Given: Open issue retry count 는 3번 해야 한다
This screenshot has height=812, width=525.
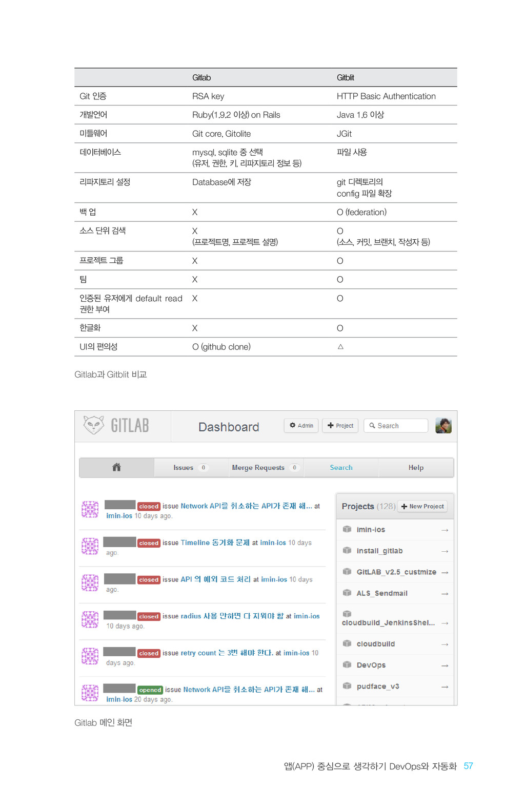Looking at the screenshot, I should (227, 653).
